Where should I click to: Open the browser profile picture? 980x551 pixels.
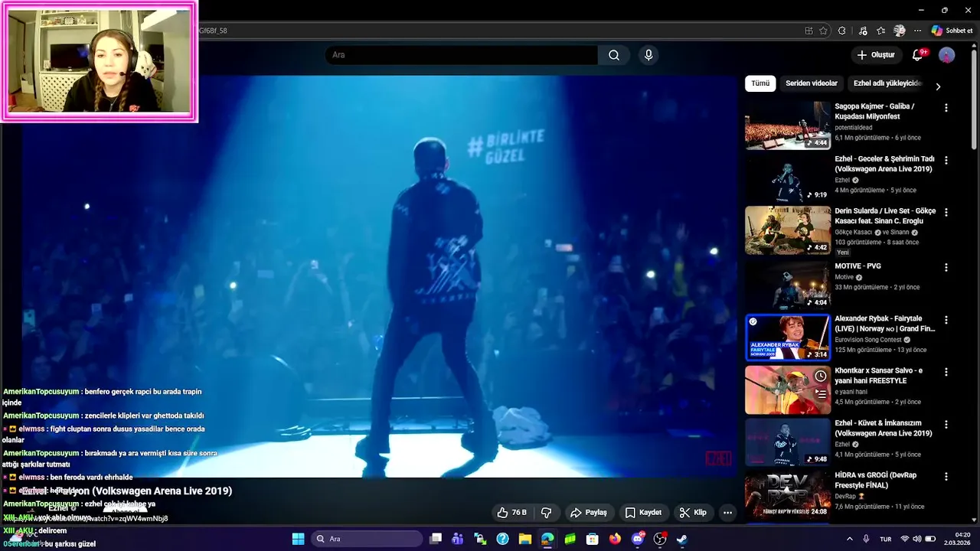click(900, 31)
